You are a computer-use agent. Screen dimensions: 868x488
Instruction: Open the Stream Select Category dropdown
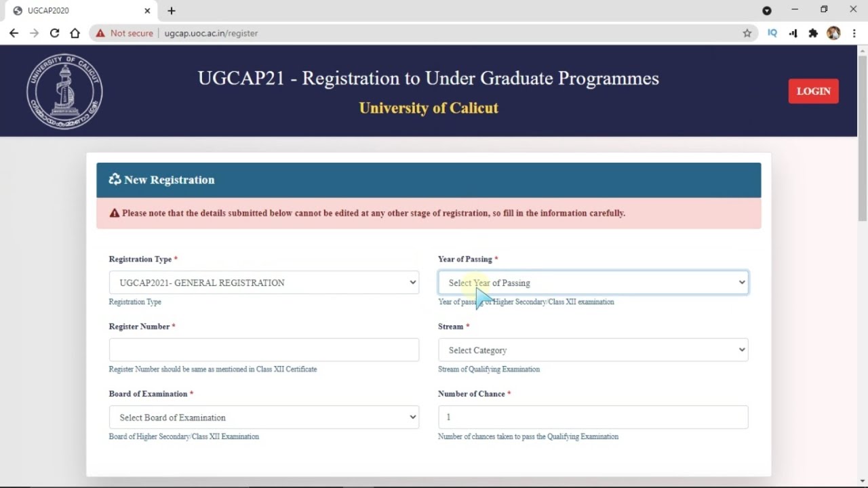coord(593,350)
